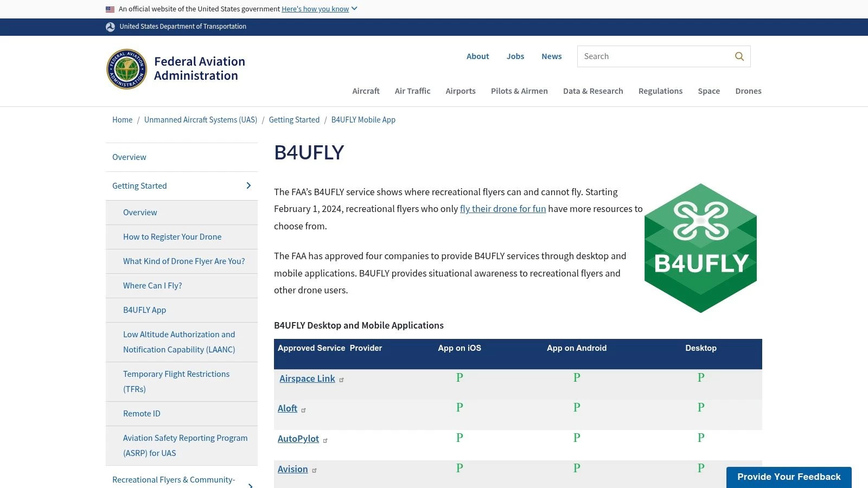This screenshot has width=868, height=488.
Task: Click the 'fly their drone for fun' link
Action: pyautogui.click(x=503, y=209)
